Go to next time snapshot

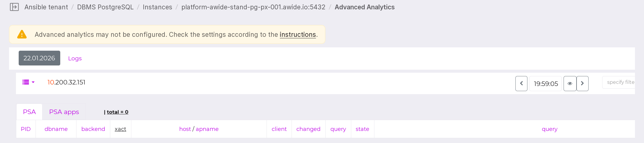[x=582, y=84]
